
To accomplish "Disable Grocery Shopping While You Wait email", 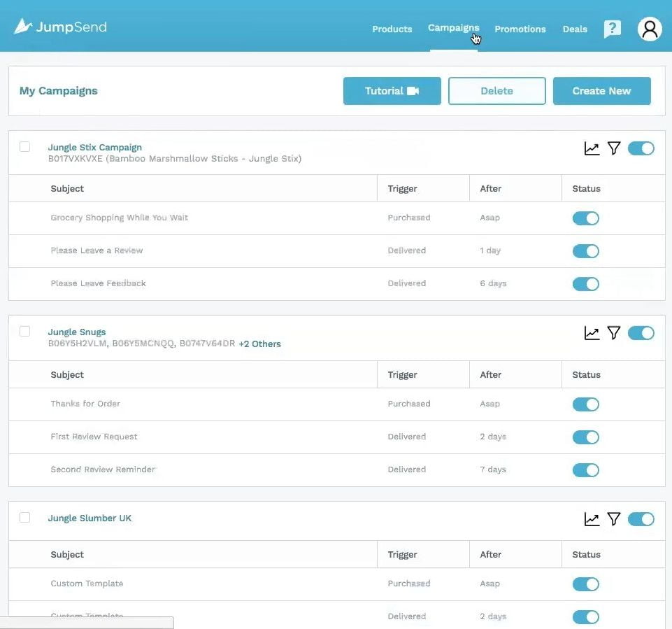I will (x=585, y=218).
